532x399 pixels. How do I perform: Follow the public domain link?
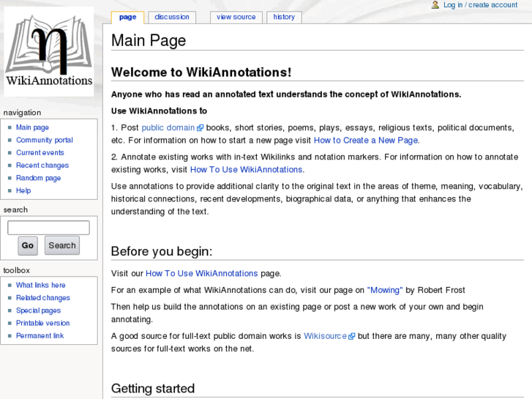click(x=168, y=127)
